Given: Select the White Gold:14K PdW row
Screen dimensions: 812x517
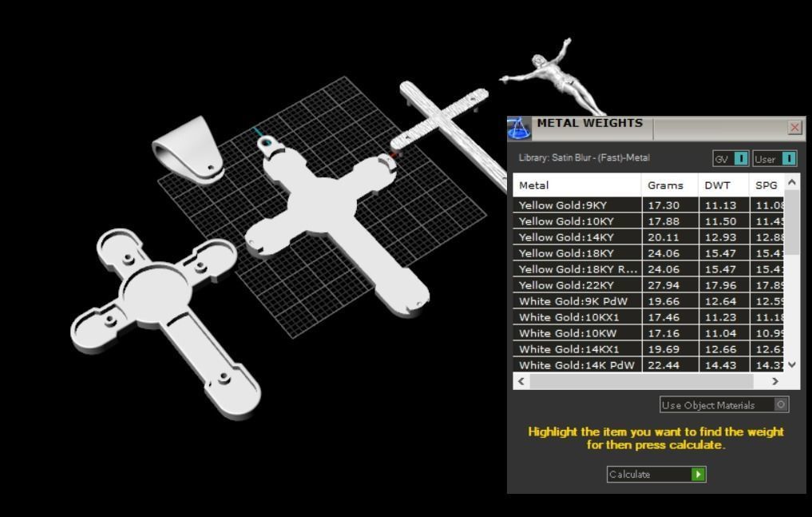Looking at the screenshot, I should click(648, 365).
